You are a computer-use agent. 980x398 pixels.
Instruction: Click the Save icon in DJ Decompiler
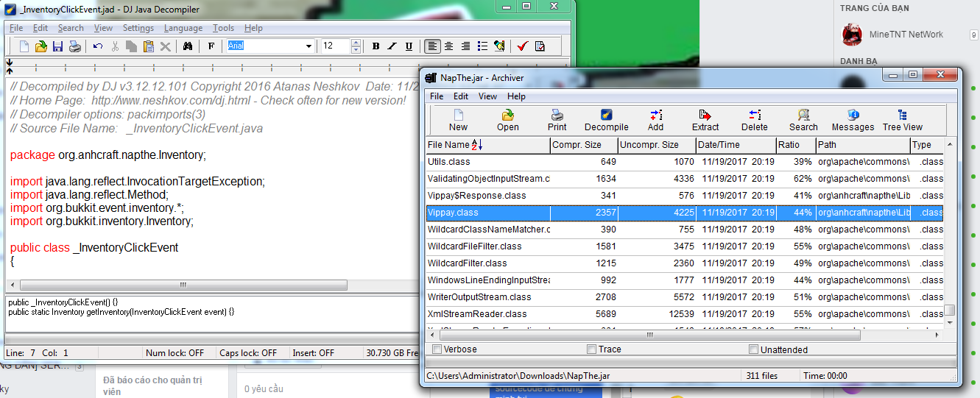[57, 46]
